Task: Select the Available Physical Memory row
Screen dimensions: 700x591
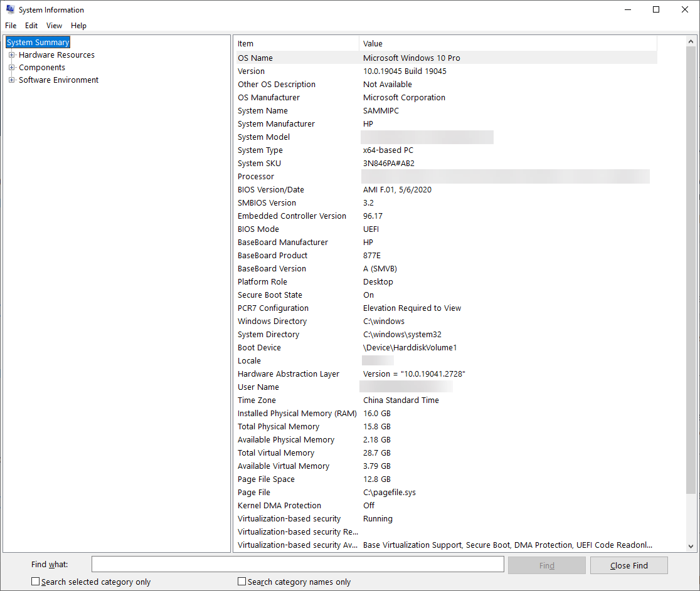Action: pos(447,439)
